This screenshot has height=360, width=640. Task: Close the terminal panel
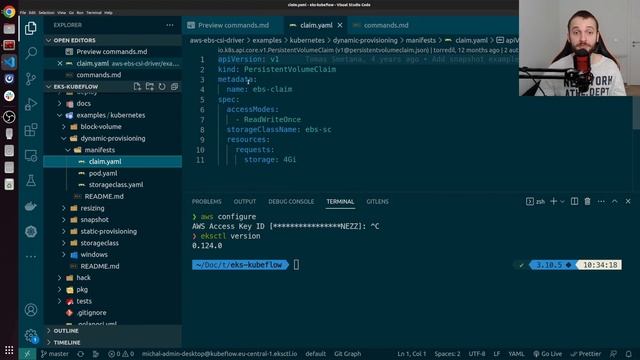coord(628,201)
